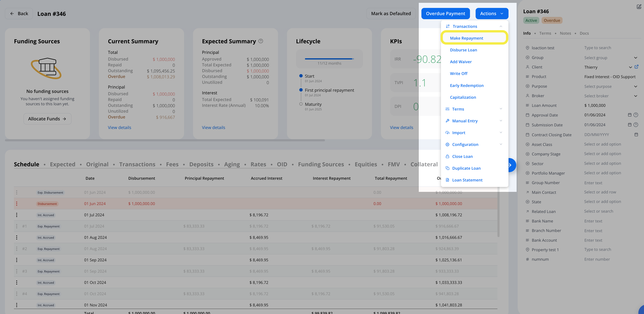
Task: Open Expected Summary View details link
Action: tap(213, 127)
